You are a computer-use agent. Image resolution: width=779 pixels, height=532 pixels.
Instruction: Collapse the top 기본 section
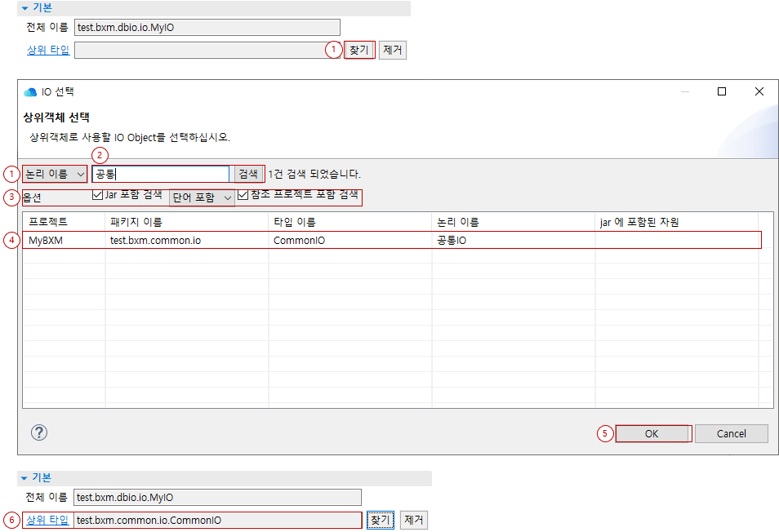tap(26, 8)
